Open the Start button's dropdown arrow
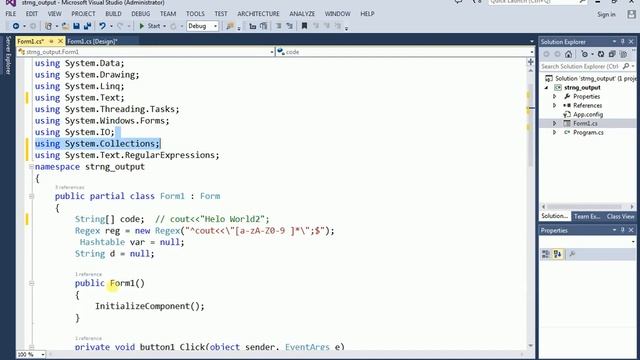 click(x=164, y=27)
